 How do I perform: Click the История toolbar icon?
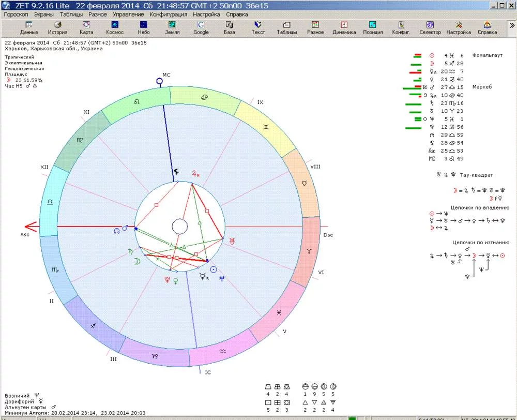point(57,27)
